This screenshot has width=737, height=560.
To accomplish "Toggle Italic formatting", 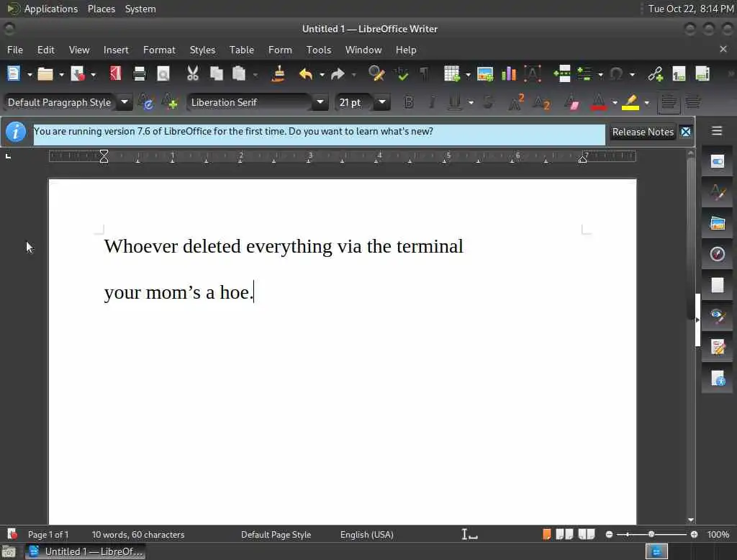I will point(432,102).
